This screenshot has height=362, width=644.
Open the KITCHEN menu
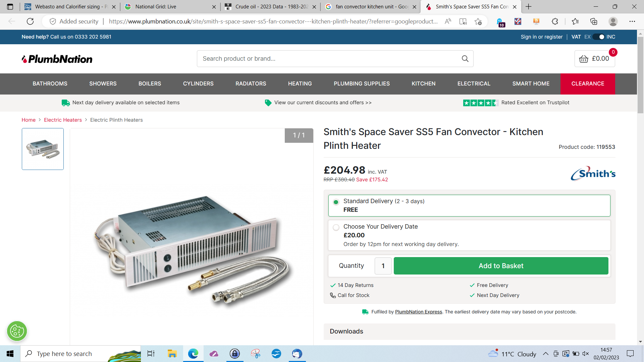pyautogui.click(x=424, y=84)
